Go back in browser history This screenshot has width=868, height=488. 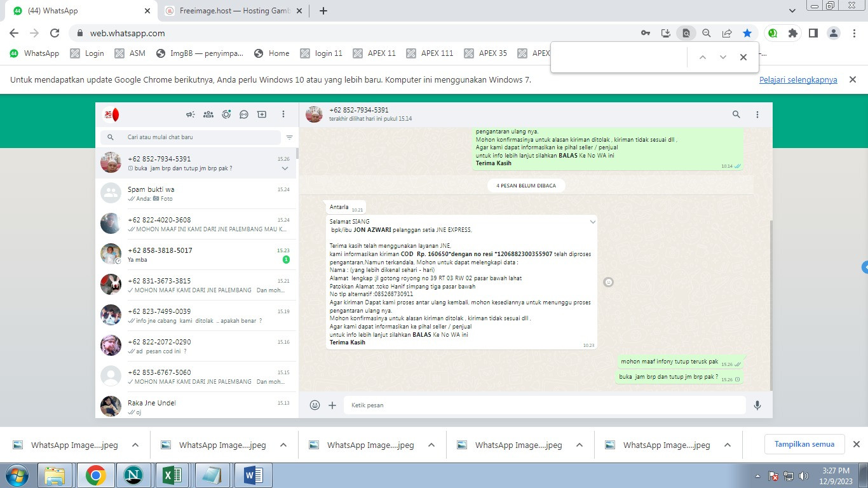14,33
